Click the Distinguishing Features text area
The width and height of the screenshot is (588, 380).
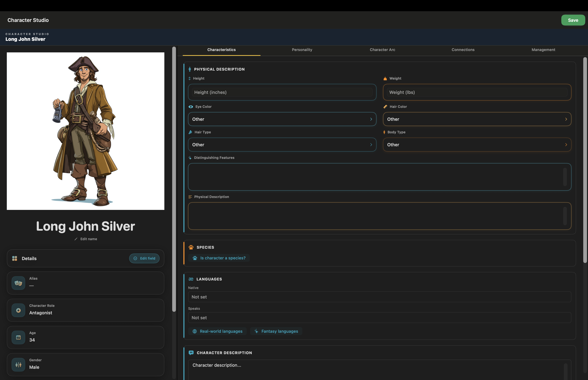[x=380, y=177]
